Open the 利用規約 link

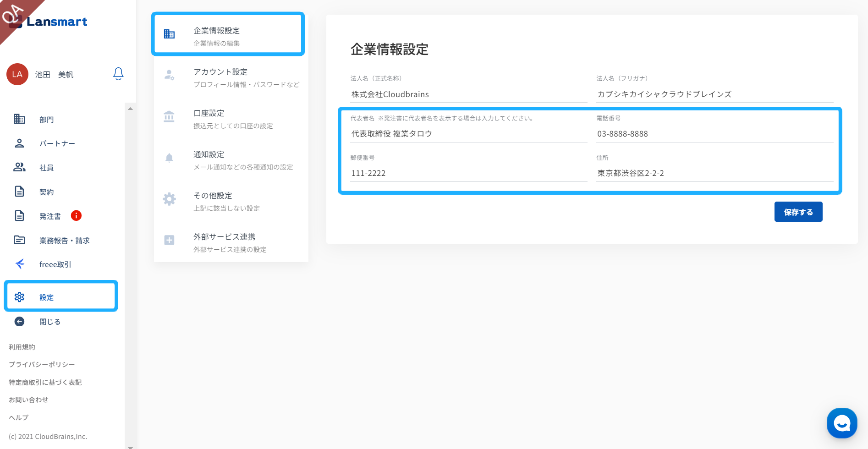pyautogui.click(x=22, y=347)
